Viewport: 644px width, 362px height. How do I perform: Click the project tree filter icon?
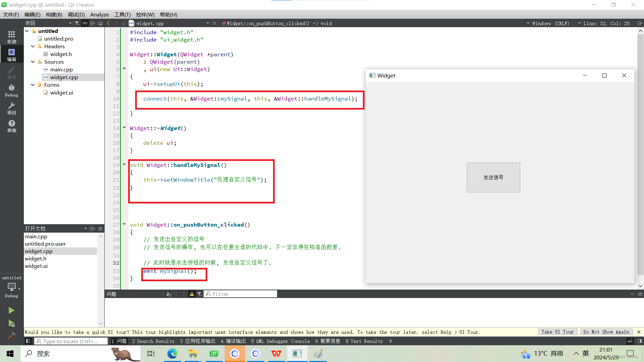[77, 23]
